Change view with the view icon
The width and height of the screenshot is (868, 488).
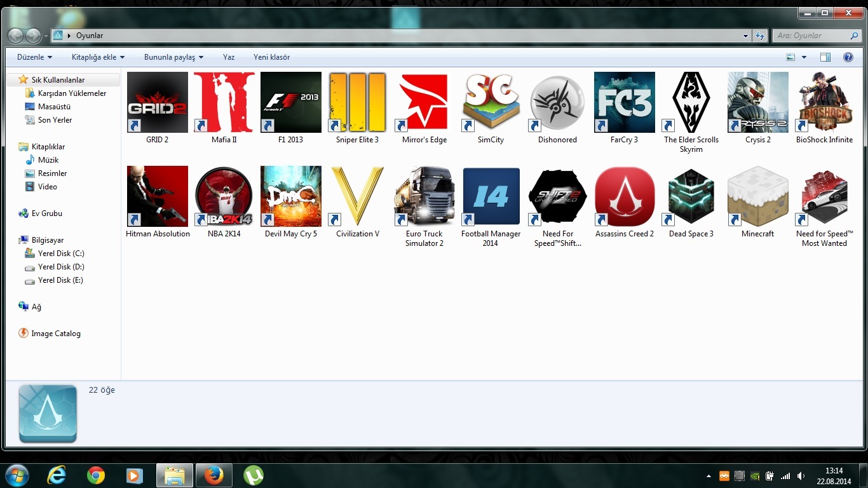790,57
